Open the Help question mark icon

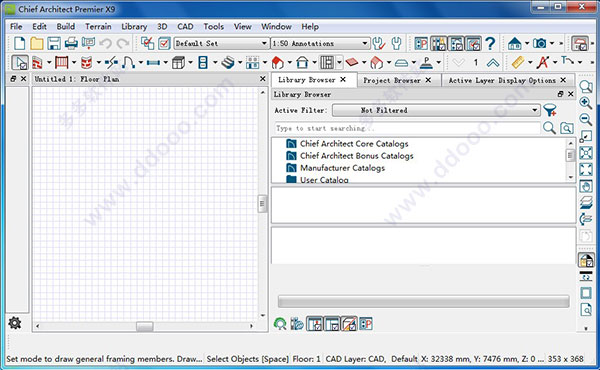490,44
